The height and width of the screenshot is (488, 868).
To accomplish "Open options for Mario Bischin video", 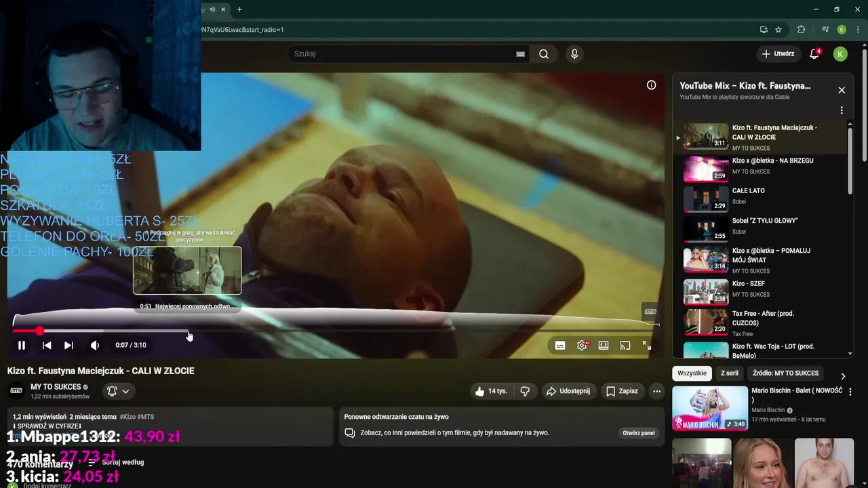I will [x=850, y=392].
